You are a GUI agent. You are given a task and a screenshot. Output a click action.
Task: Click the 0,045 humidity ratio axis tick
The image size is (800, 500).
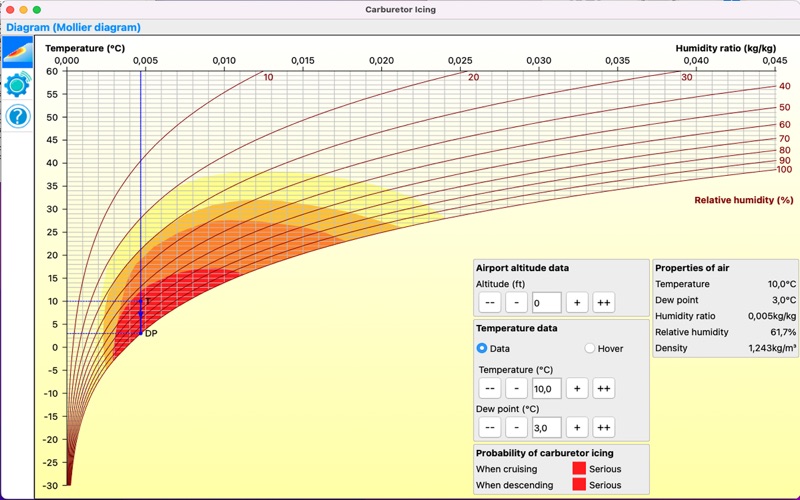click(774, 61)
